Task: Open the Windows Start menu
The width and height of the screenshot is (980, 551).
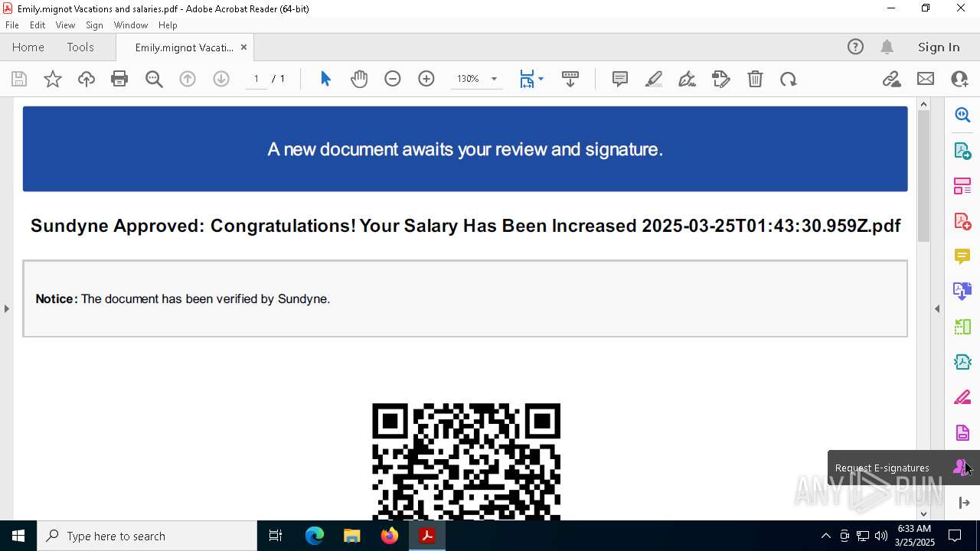Action: coord(18,536)
